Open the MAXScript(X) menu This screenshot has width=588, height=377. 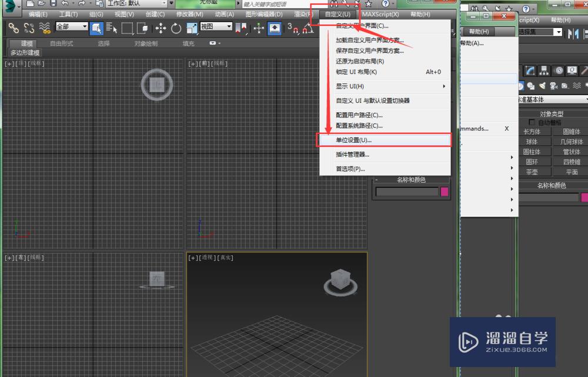coord(380,14)
